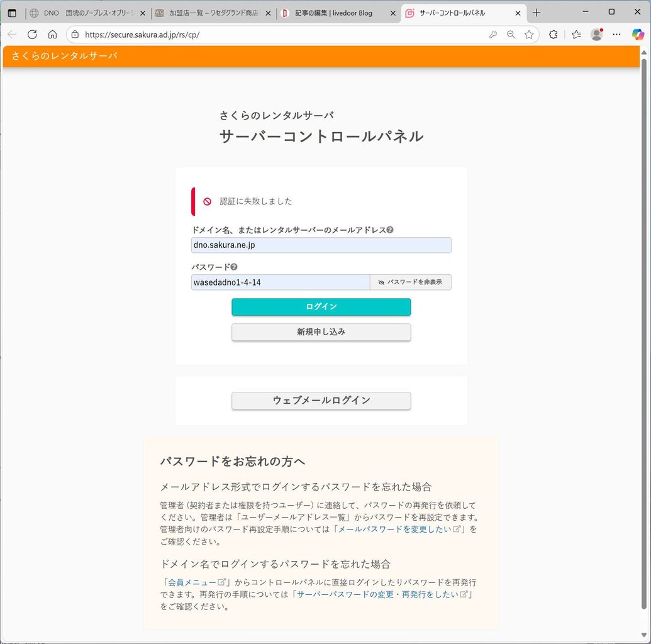Open a new tab with plus
This screenshot has width=651, height=644.
pyautogui.click(x=537, y=13)
